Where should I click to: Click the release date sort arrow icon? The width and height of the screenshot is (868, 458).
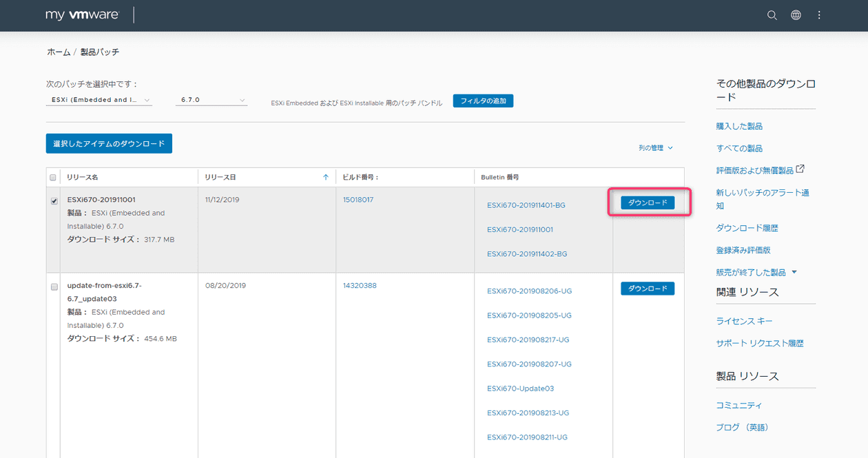(326, 177)
